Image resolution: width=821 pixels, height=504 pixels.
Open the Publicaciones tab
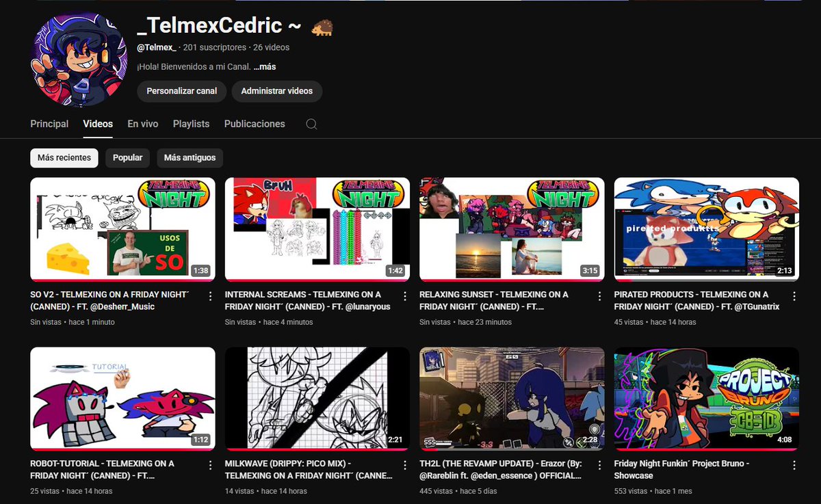click(x=255, y=124)
